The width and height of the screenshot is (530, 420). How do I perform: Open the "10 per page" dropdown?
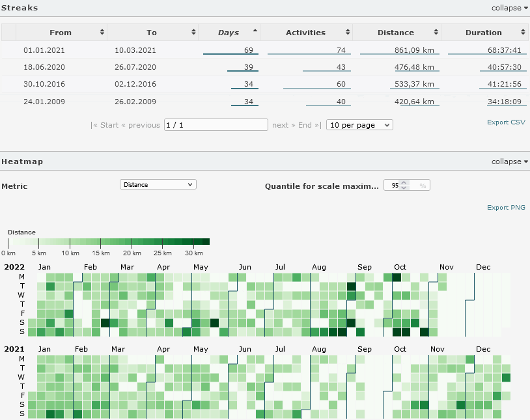359,124
